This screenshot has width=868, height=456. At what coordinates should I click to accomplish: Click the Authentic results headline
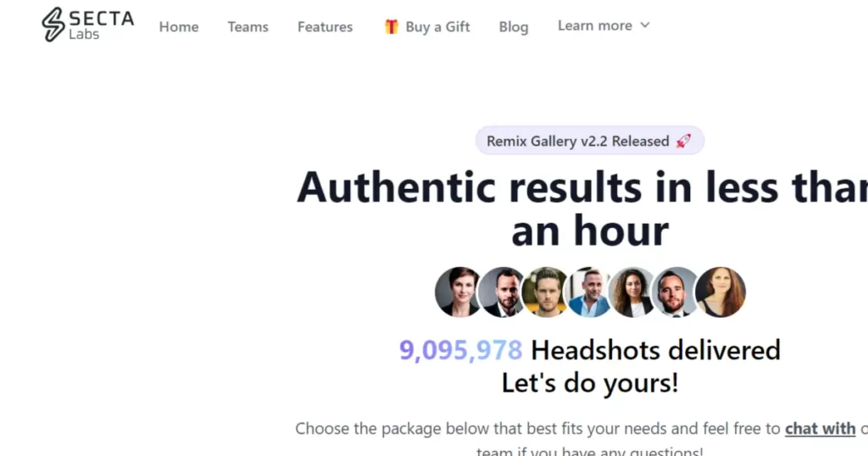[582, 209]
